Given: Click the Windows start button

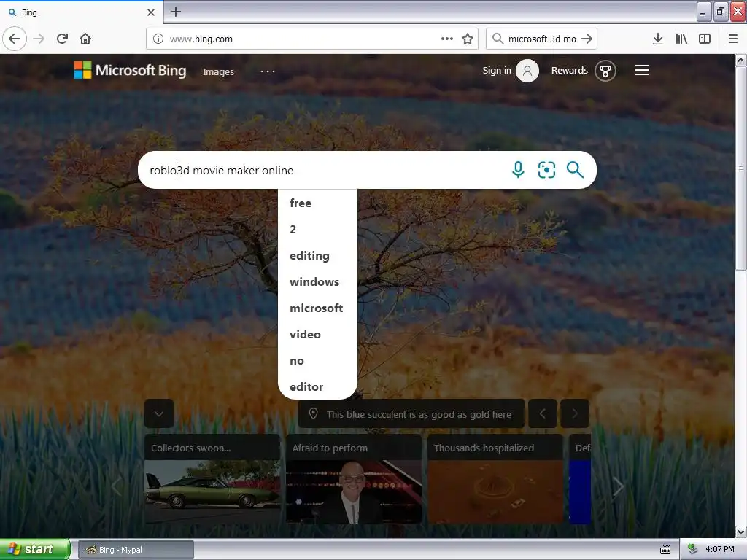Looking at the screenshot, I should click(x=35, y=549).
